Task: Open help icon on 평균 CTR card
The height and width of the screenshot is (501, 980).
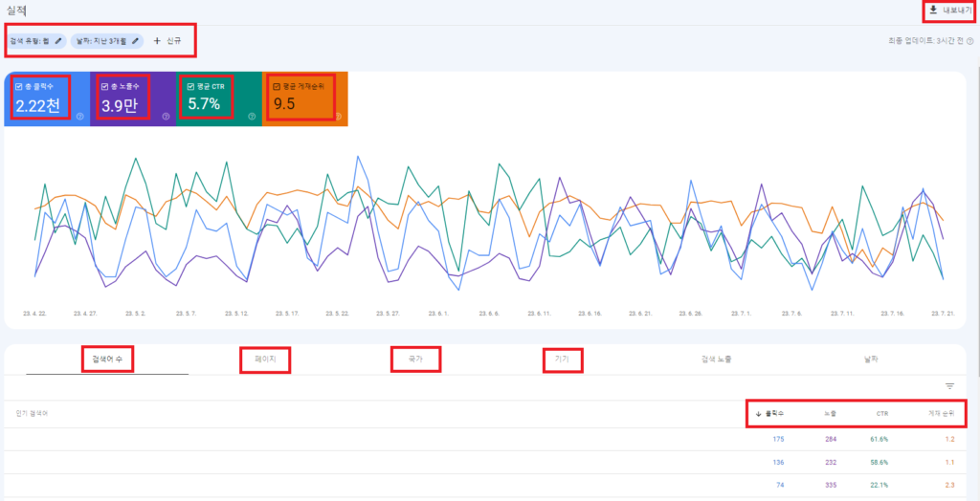Action: (252, 117)
